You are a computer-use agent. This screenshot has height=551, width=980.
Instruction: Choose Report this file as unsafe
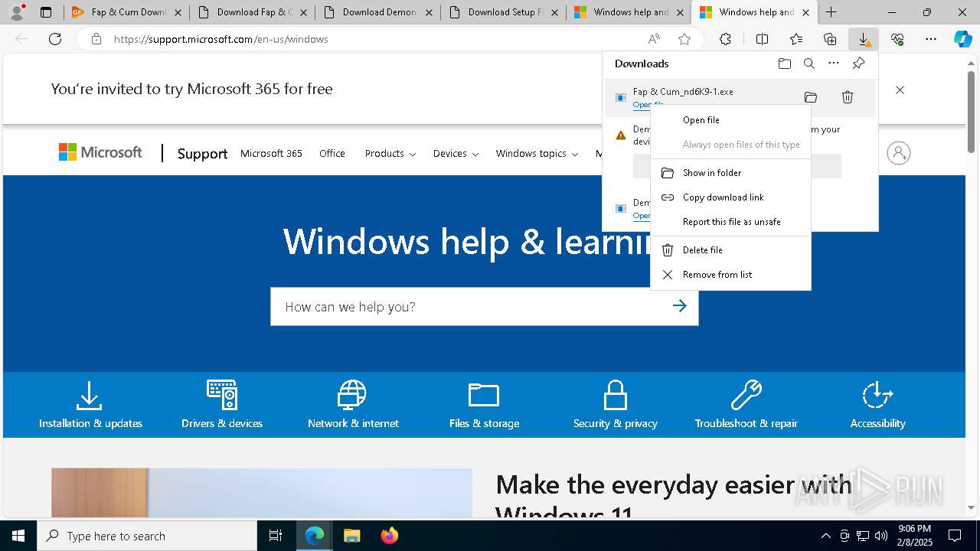tap(730, 222)
